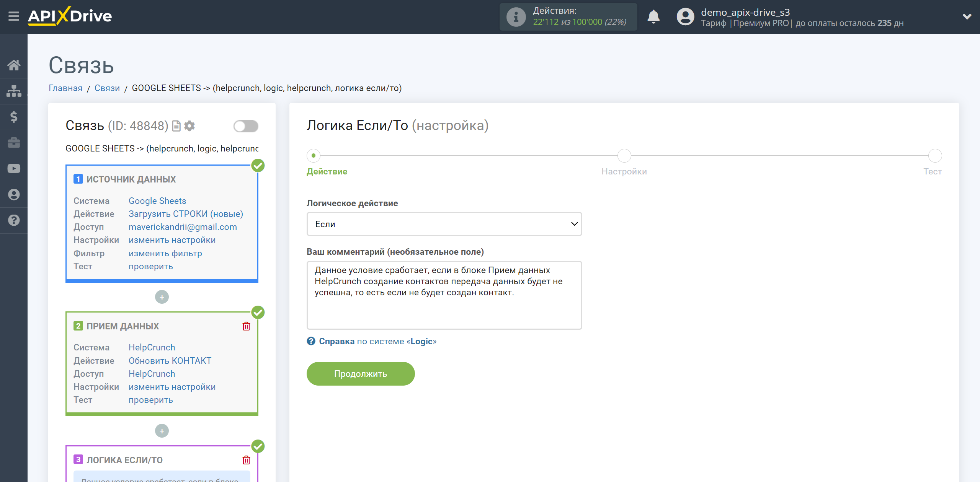
Task: Click изменить фильтр link
Action: pos(165,253)
